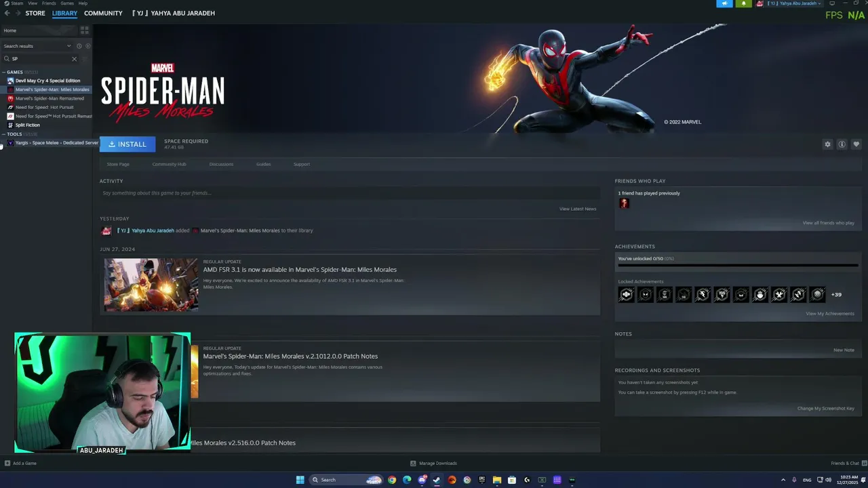The image size is (868, 488).
Task: Open the Help menu
Action: (x=83, y=3)
